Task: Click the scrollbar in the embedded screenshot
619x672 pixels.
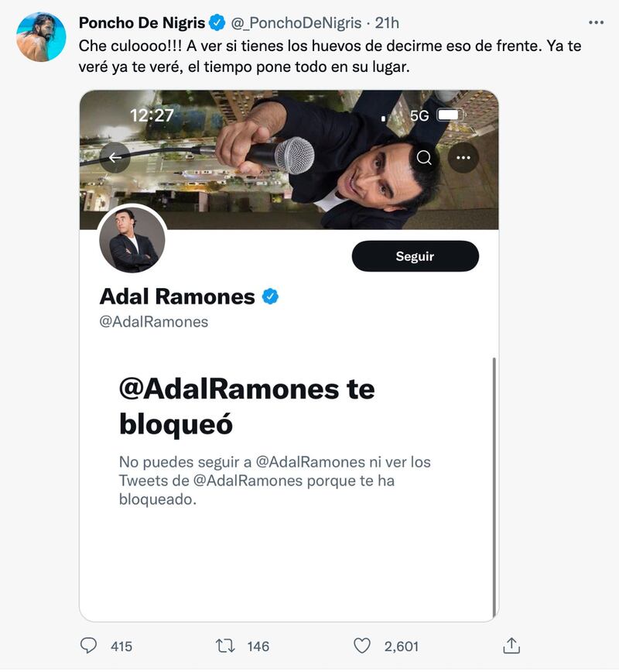Action: 494,487
